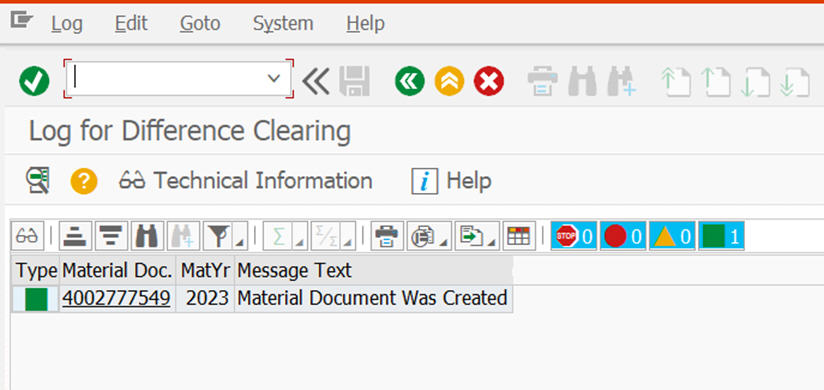Click the green Back icon

[410, 81]
